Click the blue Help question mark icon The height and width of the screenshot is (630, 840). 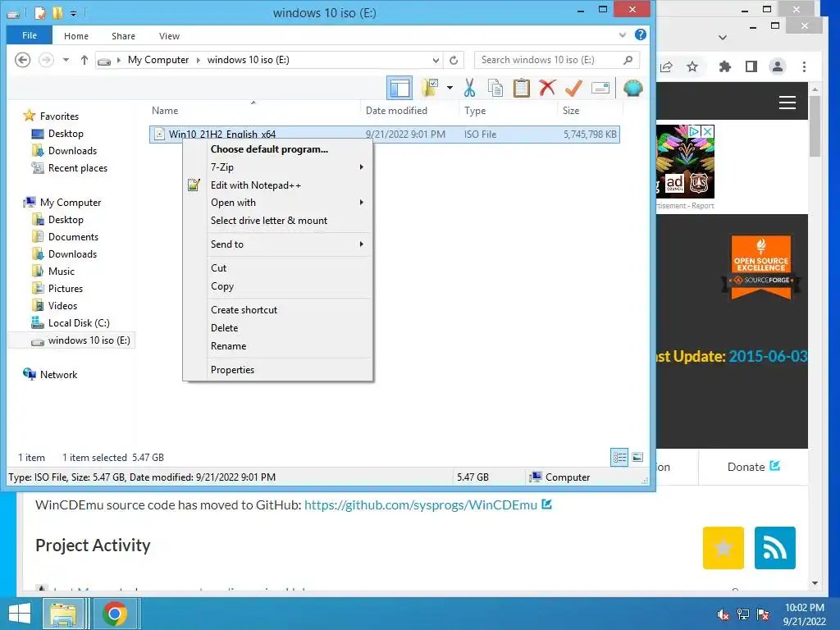tap(640, 34)
